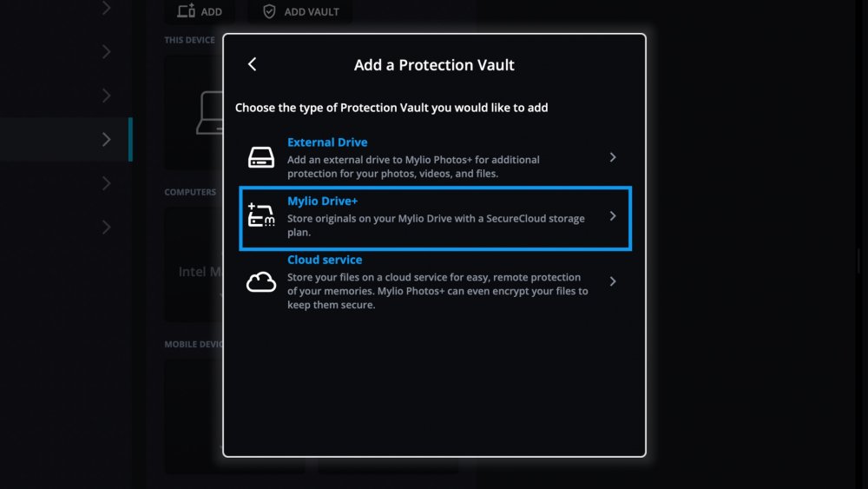Click the Cloud service cloud icon
Image resolution: width=868 pixels, height=489 pixels.
tap(261, 282)
